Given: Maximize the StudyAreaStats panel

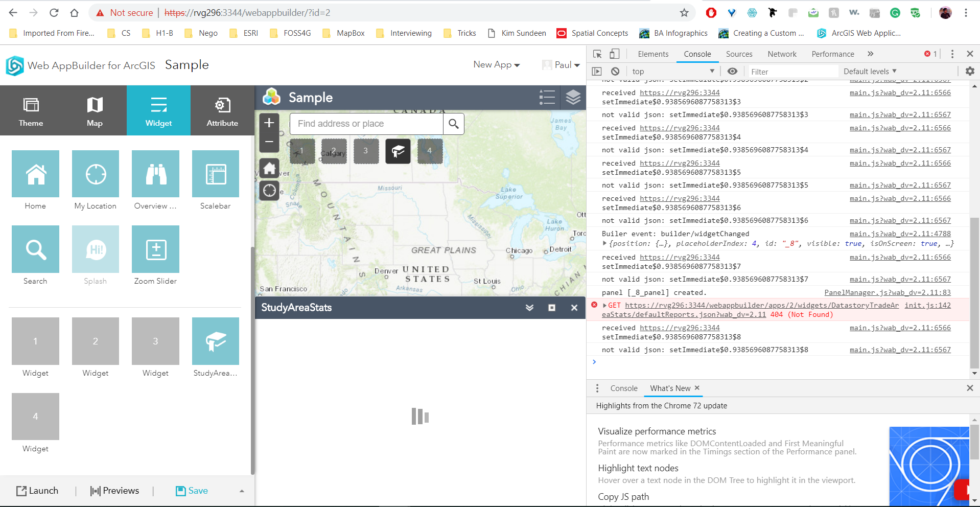Looking at the screenshot, I should click(x=552, y=308).
